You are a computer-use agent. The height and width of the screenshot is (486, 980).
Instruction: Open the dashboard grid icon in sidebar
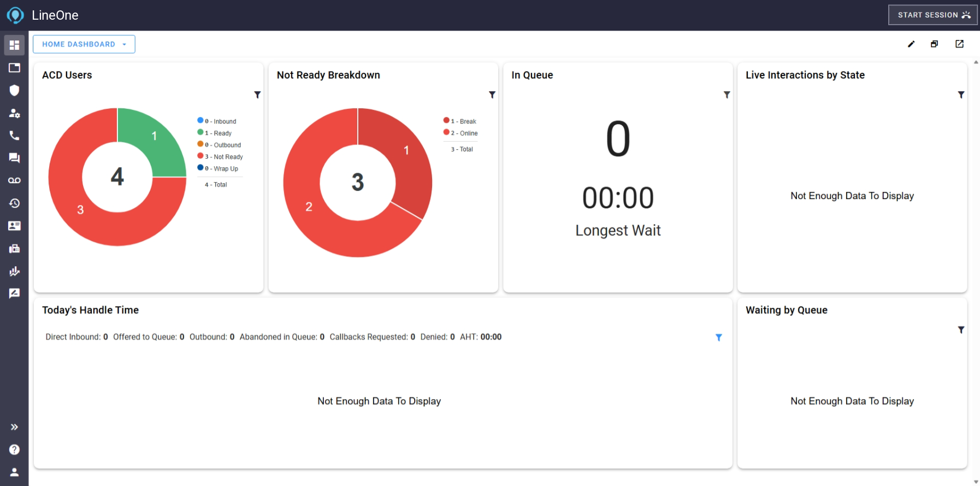(x=14, y=45)
